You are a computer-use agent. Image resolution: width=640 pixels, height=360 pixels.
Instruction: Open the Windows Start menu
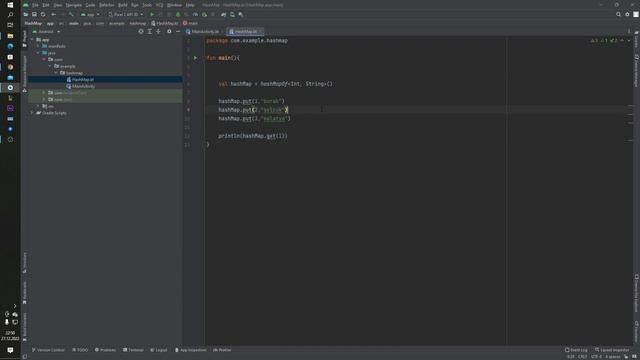(x=10, y=5)
